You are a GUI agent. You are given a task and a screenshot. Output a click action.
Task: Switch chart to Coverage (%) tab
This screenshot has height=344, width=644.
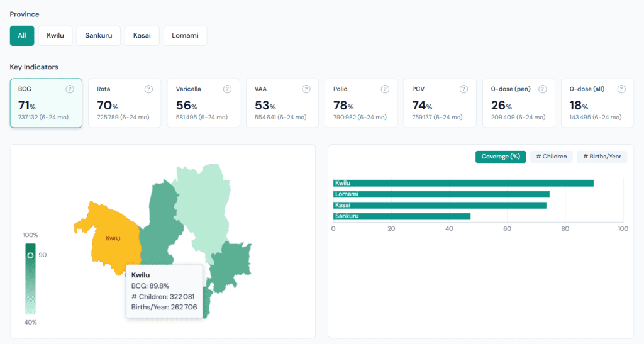(501, 157)
